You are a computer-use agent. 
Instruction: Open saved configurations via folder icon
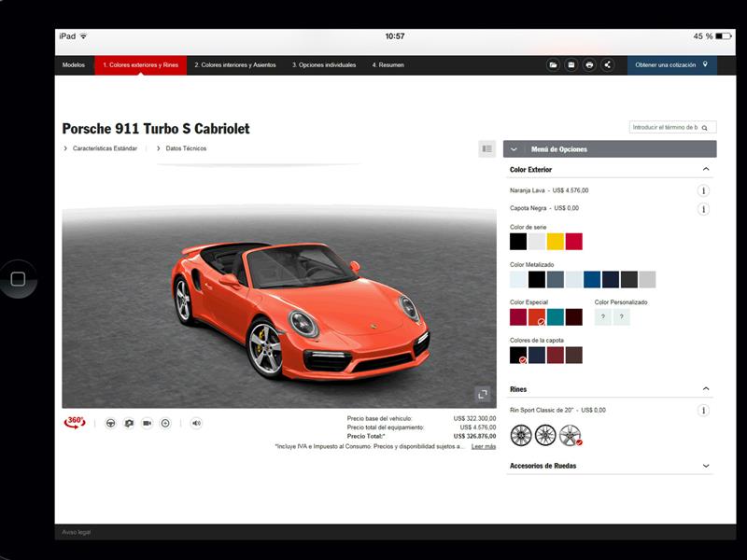pos(554,65)
